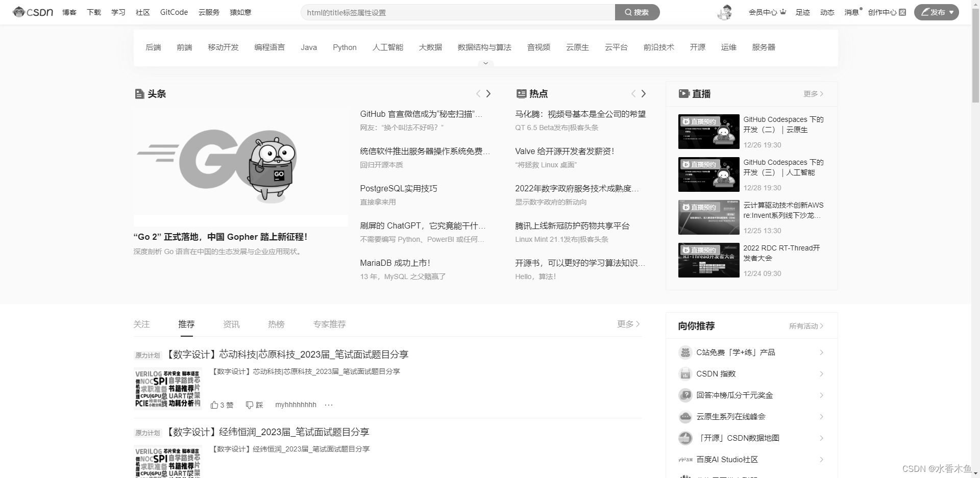Open hot topic 腾讯上线新冠防护药物共享平台

pyautogui.click(x=572, y=226)
